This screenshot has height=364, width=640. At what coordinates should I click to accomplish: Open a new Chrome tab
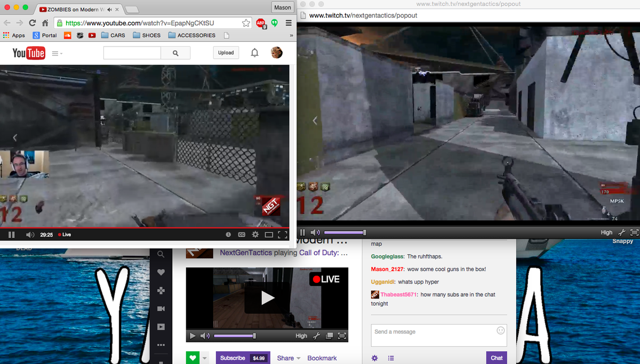pyautogui.click(x=132, y=10)
